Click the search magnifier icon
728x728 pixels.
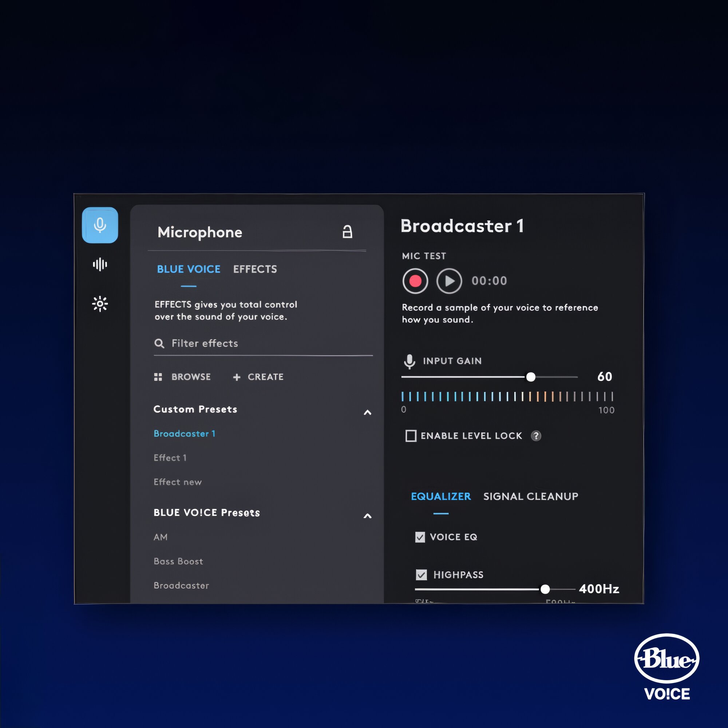point(159,343)
